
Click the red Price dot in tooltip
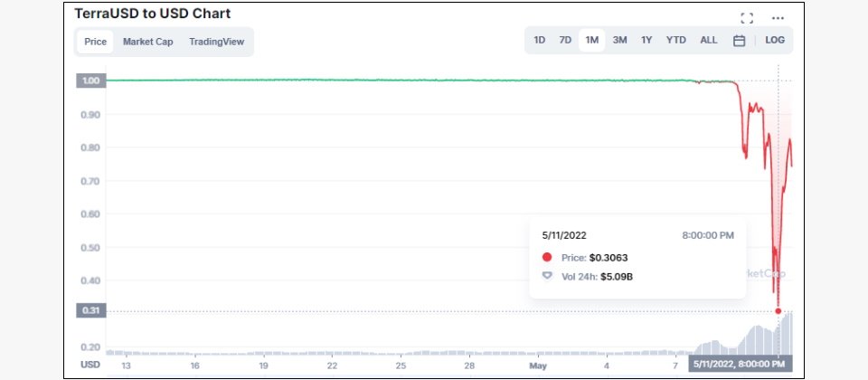[548, 257]
